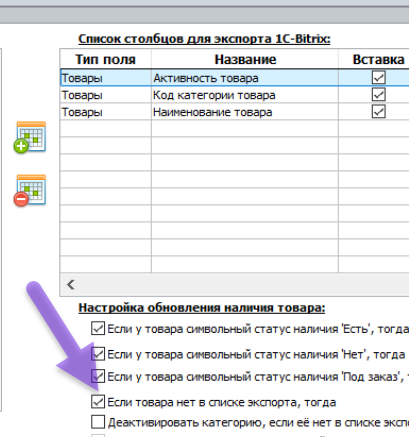Toggle Вставка checkbox for Код категории товара row
Image resolution: width=409 pixels, height=437 pixels.
tap(379, 95)
